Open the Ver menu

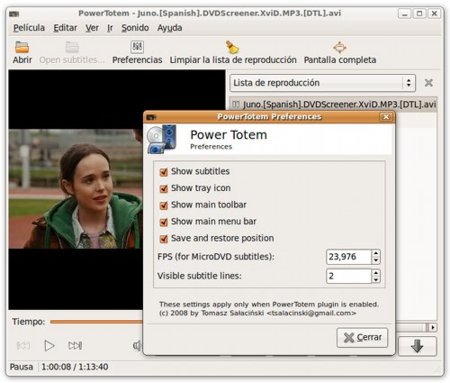92,28
